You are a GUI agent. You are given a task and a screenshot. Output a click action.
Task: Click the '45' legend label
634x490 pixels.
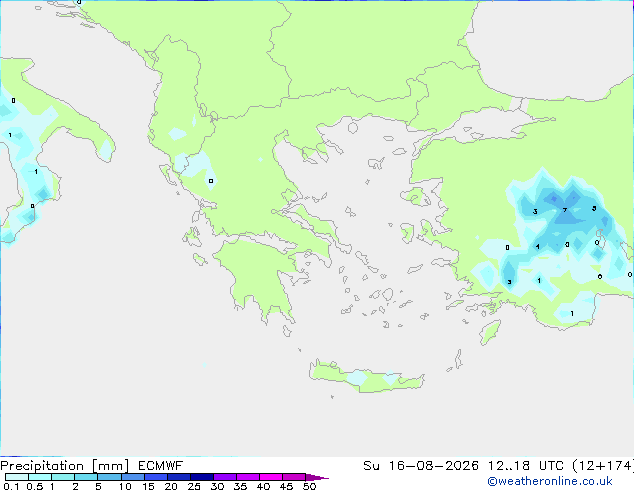(286, 486)
